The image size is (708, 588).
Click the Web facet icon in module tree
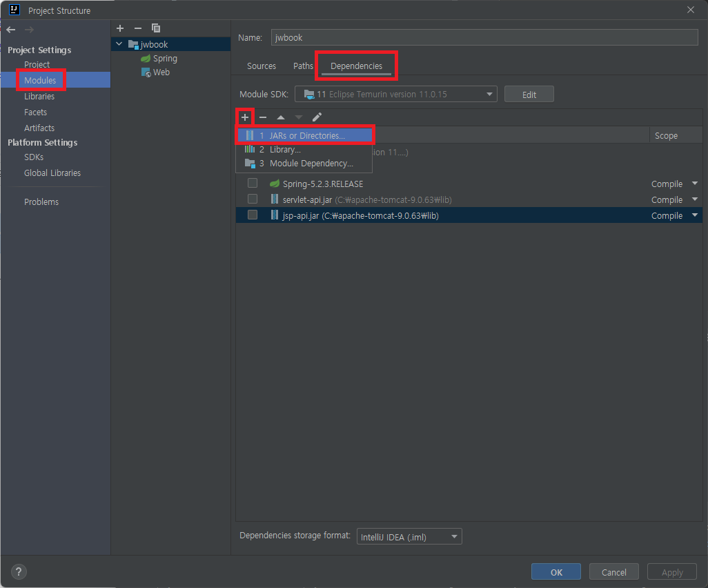[x=146, y=72]
